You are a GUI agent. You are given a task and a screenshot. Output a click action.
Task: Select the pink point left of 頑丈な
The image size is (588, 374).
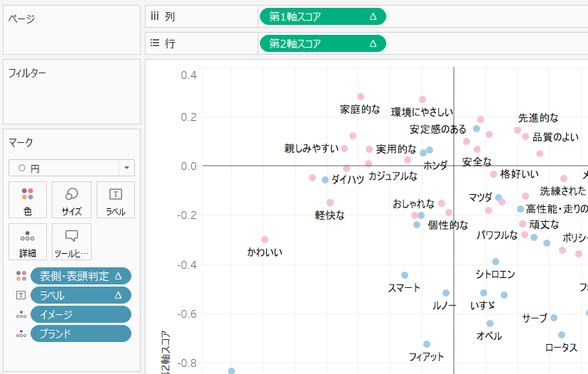[523, 224]
